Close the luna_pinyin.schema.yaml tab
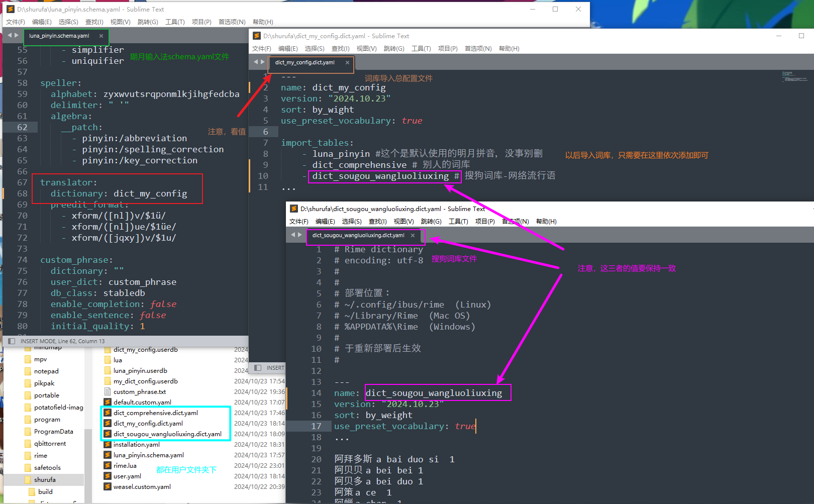 point(101,36)
